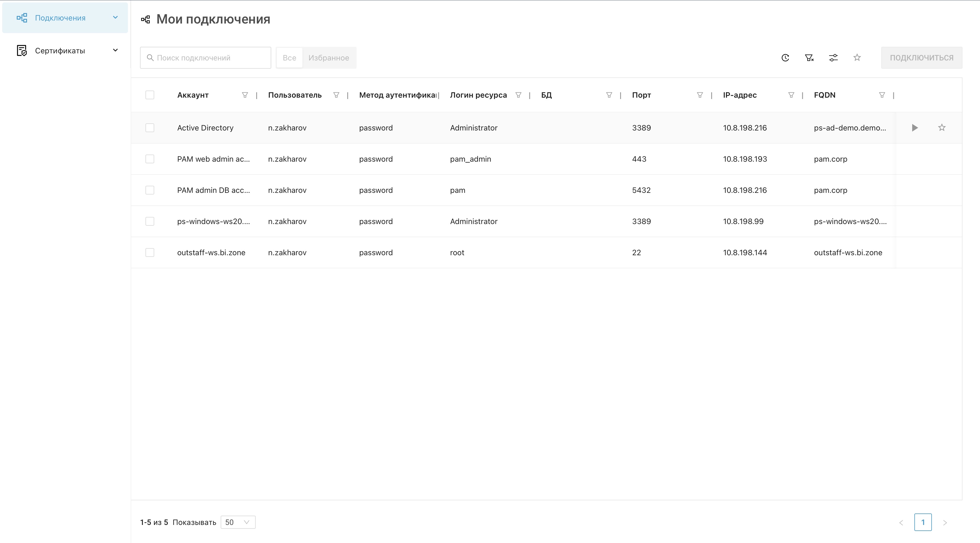Open filter for Порт column

click(700, 95)
